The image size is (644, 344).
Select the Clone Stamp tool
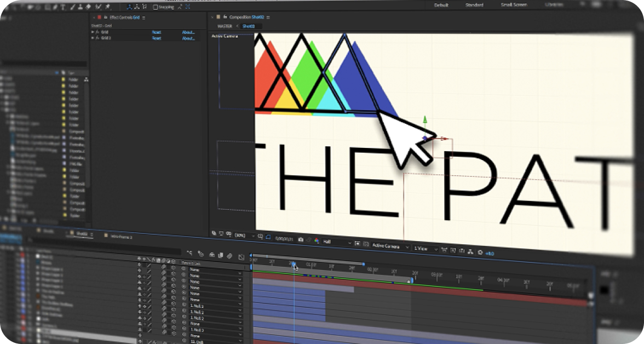[80, 7]
